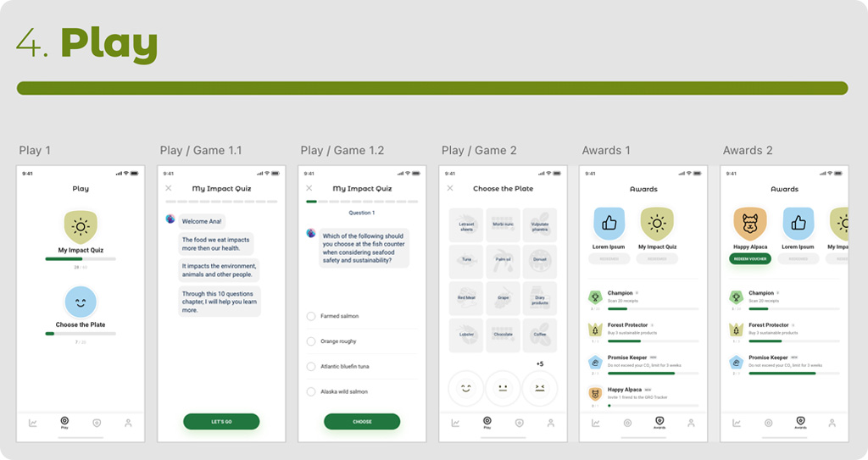Choose the Orange roughy radio option

(311, 341)
